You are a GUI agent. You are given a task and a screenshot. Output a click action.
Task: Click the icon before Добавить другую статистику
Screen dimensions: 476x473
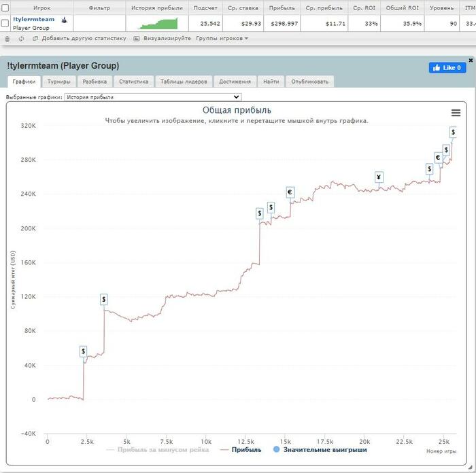pyautogui.click(x=35, y=39)
